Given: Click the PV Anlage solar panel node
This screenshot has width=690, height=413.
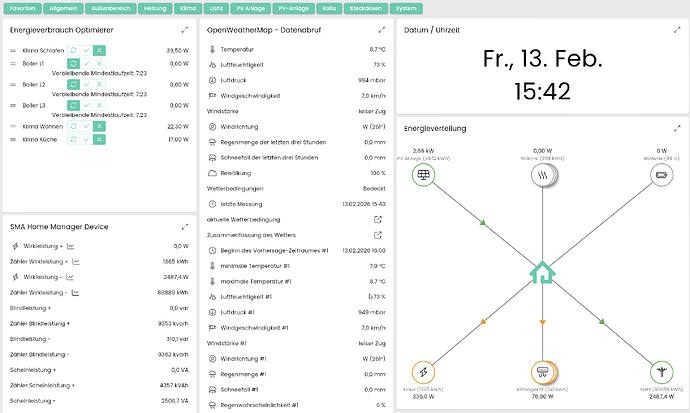Looking at the screenshot, I should click(x=425, y=176).
